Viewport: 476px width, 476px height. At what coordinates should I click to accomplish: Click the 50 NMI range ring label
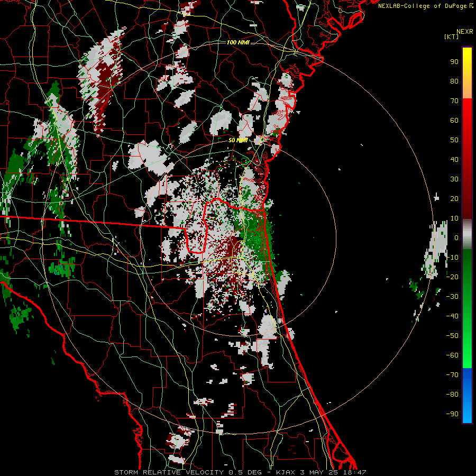tap(238, 140)
